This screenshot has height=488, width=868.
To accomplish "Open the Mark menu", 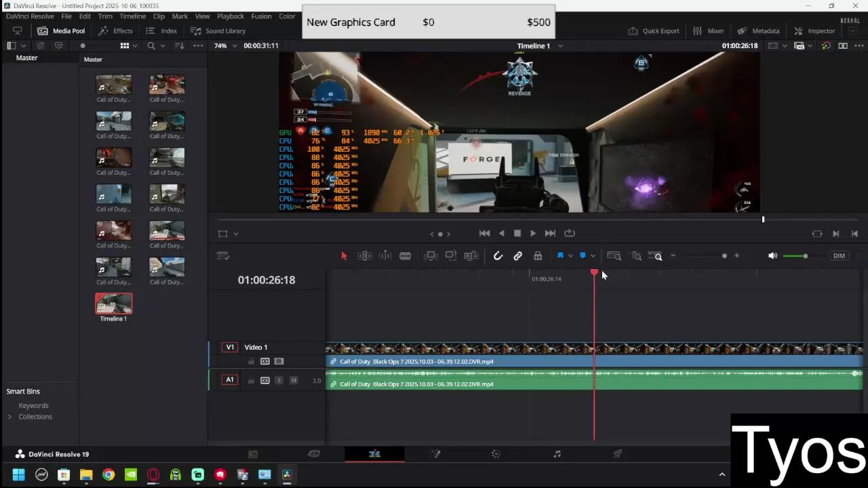I will point(180,16).
